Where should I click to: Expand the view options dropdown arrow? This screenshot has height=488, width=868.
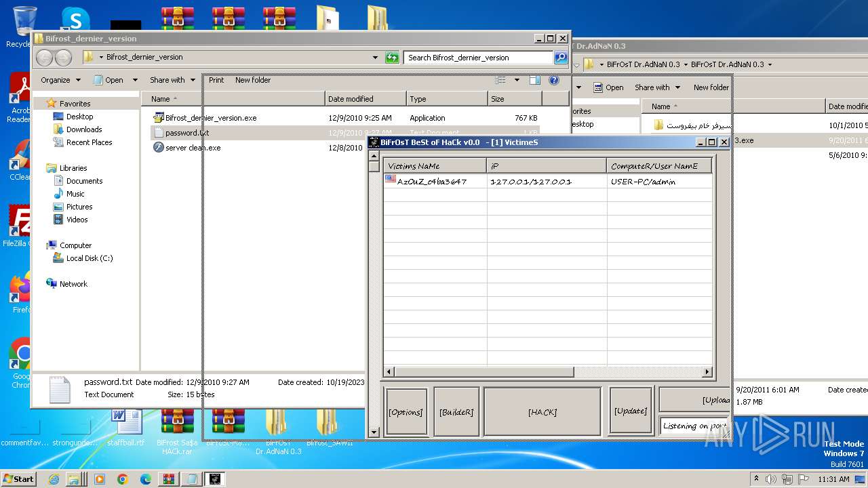(517, 80)
